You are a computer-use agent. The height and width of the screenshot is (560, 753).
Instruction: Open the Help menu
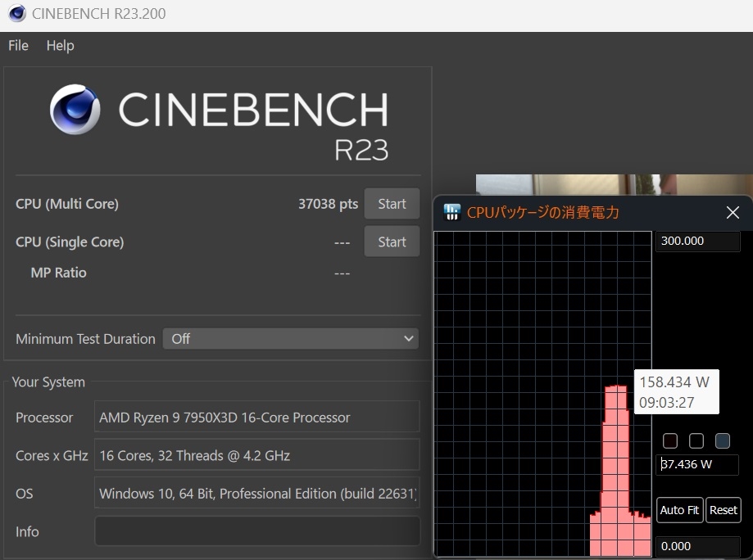point(60,46)
